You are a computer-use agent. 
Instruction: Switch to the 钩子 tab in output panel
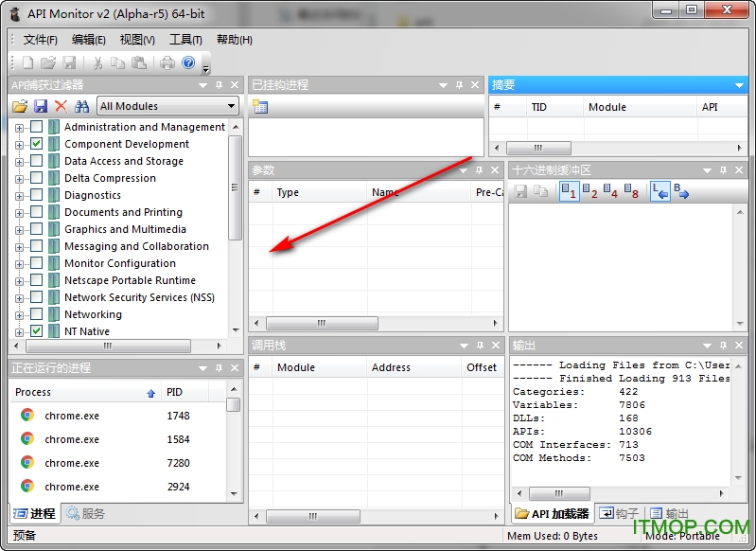coord(619,514)
